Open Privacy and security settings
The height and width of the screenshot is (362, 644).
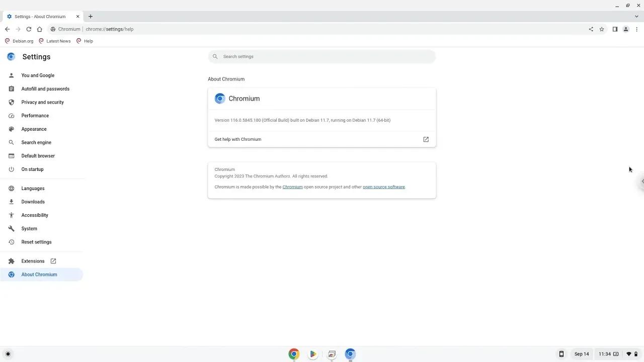tap(41, 102)
